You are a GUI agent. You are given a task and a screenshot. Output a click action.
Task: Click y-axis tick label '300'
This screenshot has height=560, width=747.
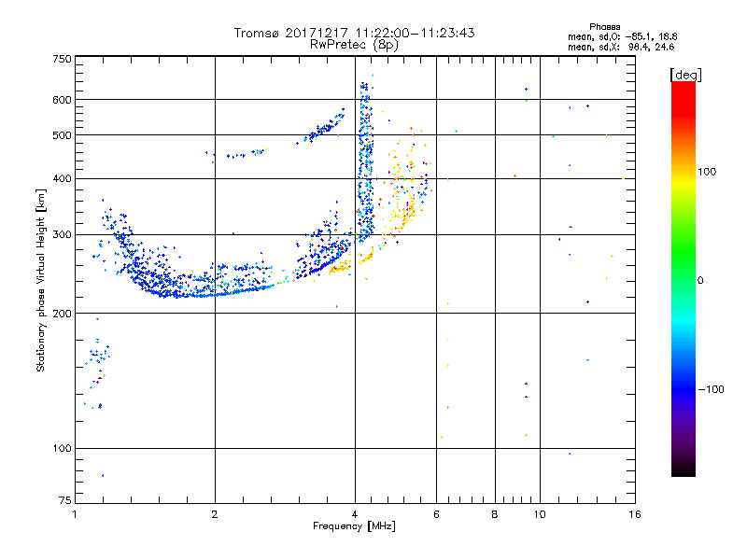pyautogui.click(x=62, y=235)
